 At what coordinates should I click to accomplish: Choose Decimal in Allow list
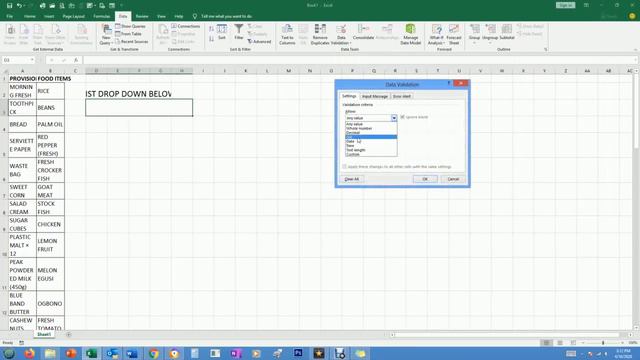point(371,133)
